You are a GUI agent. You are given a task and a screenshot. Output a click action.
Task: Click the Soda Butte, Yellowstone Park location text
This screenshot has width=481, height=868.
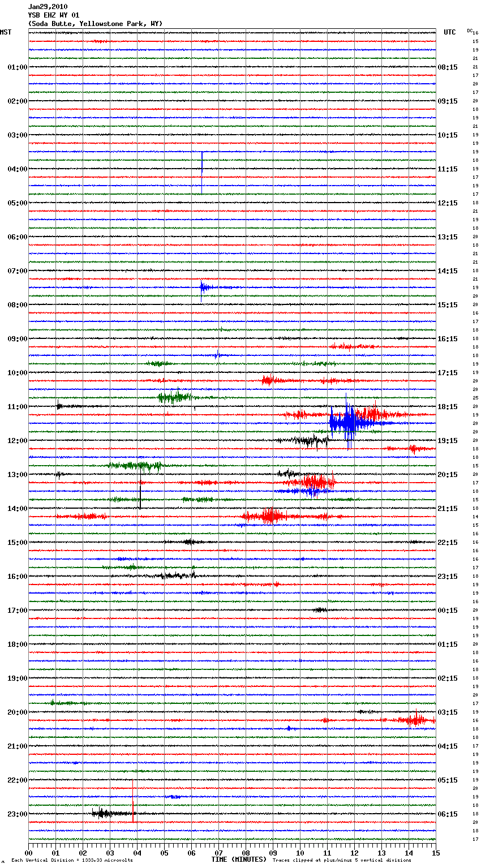[95, 24]
